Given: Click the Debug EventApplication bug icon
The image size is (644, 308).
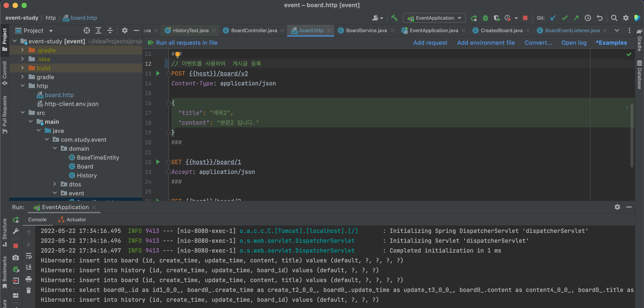Looking at the screenshot, I should [485, 18].
